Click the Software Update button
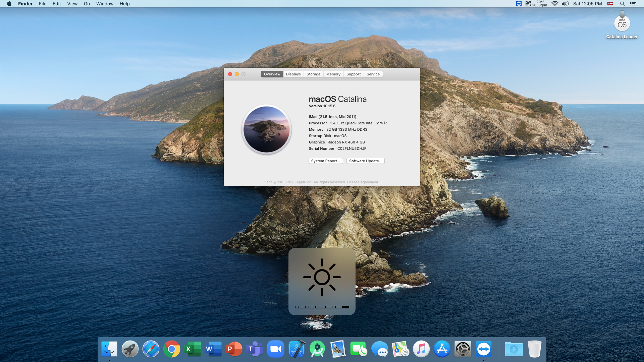The image size is (644, 362). pos(365,161)
